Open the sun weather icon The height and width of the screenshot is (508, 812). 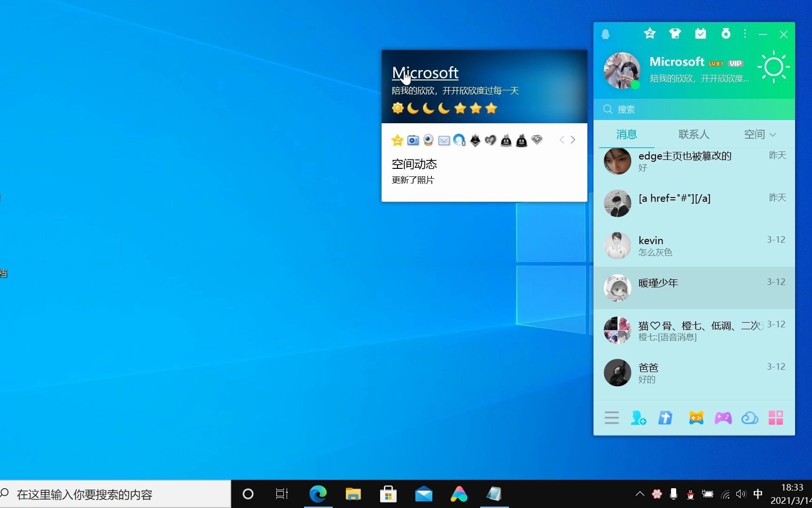pos(773,67)
